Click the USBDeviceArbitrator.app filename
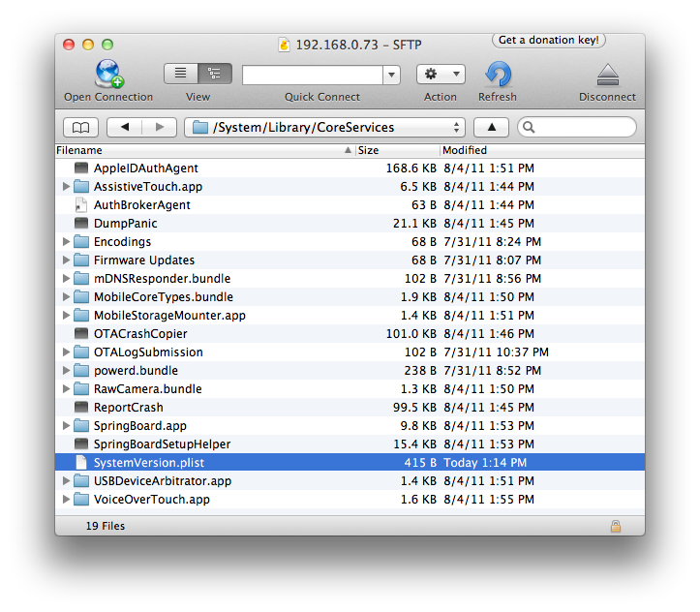The image size is (700, 612). pos(163,481)
